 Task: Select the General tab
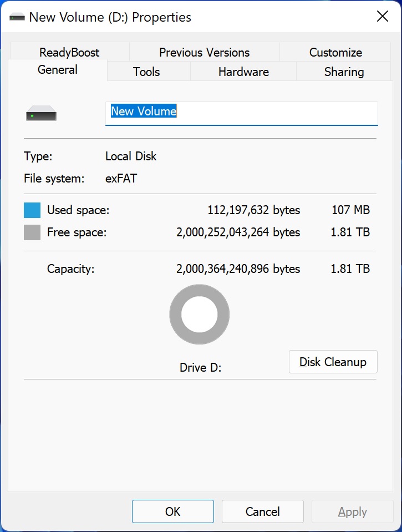click(x=58, y=70)
